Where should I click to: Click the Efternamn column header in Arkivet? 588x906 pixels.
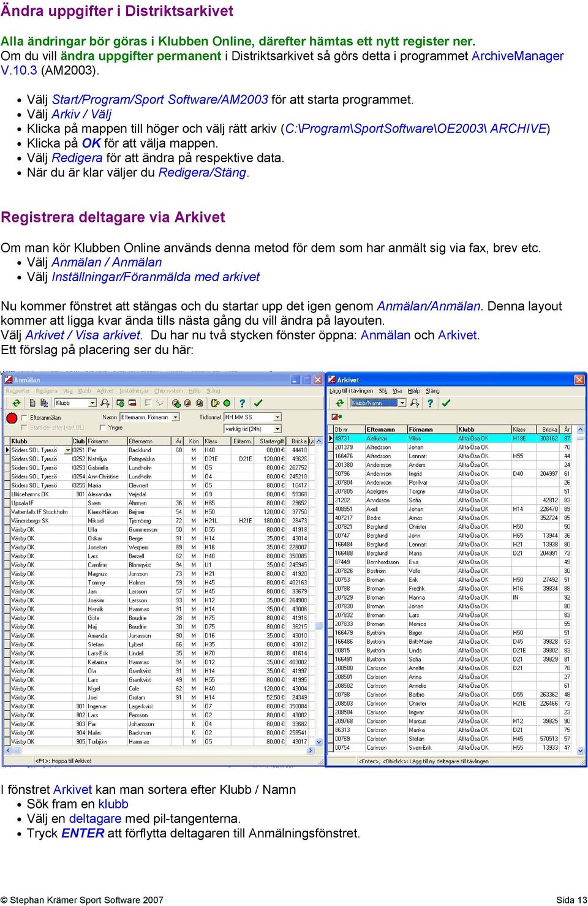point(386,429)
